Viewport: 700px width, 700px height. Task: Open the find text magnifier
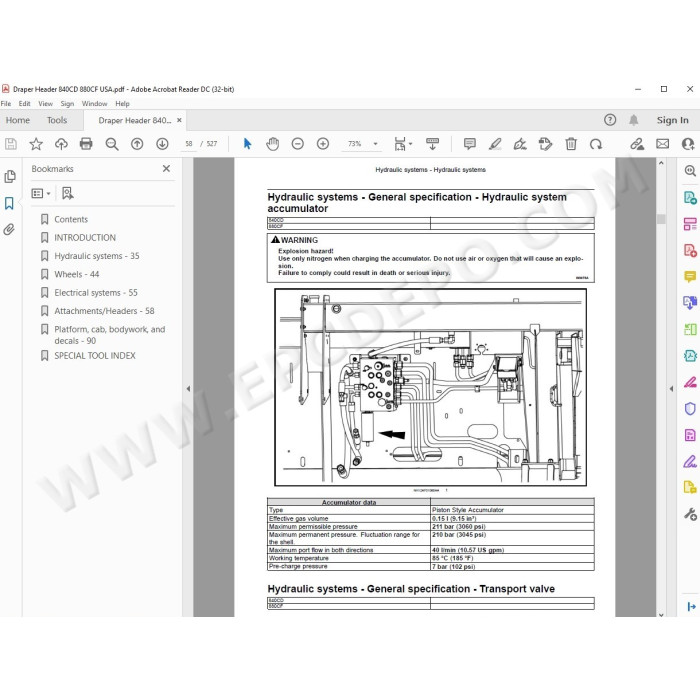(112, 144)
